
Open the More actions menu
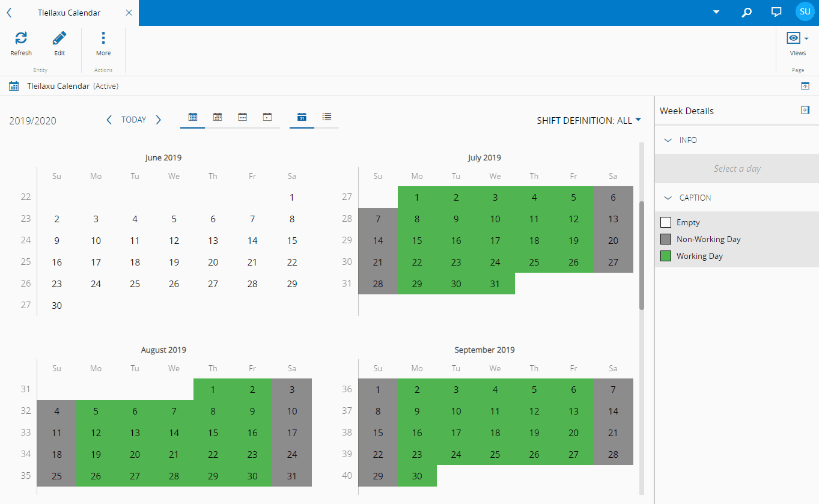pyautogui.click(x=103, y=39)
